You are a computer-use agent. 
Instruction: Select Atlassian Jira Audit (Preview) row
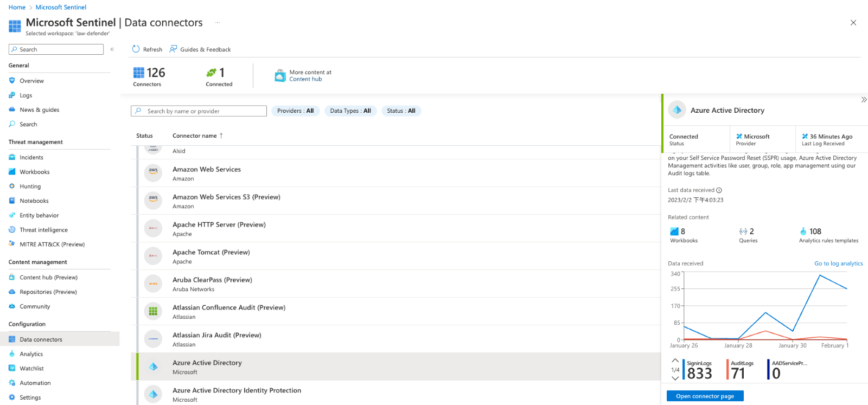[x=395, y=339]
